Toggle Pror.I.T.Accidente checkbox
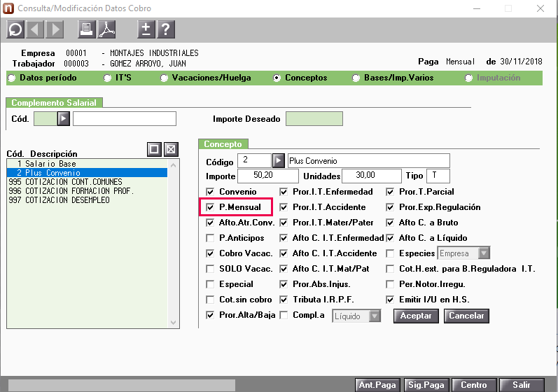This screenshot has height=392, width=558. coord(284,207)
